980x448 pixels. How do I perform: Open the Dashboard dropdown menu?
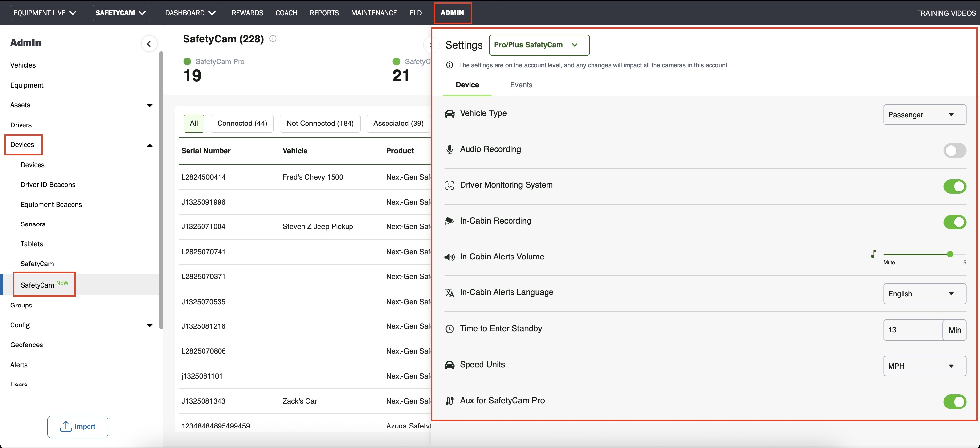pyautogui.click(x=190, y=13)
